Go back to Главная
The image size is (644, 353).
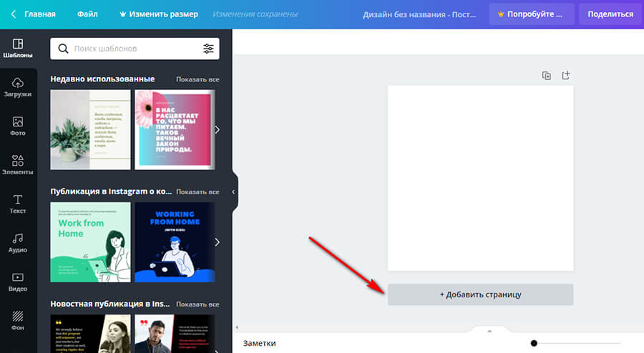[x=33, y=14]
